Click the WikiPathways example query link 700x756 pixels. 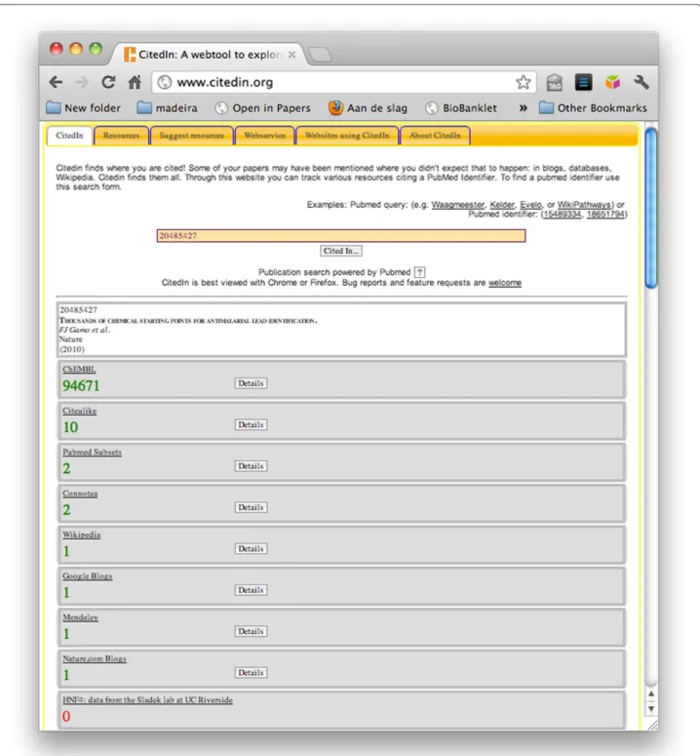click(x=584, y=205)
